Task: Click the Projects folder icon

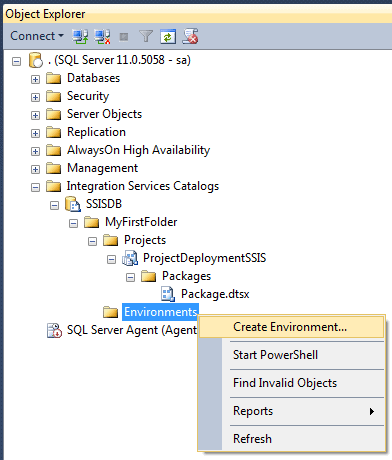Action: pyautogui.click(x=110, y=240)
